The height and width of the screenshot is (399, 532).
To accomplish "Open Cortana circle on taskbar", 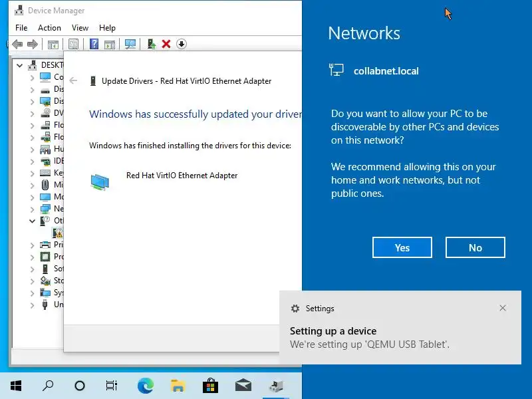I will (80, 386).
